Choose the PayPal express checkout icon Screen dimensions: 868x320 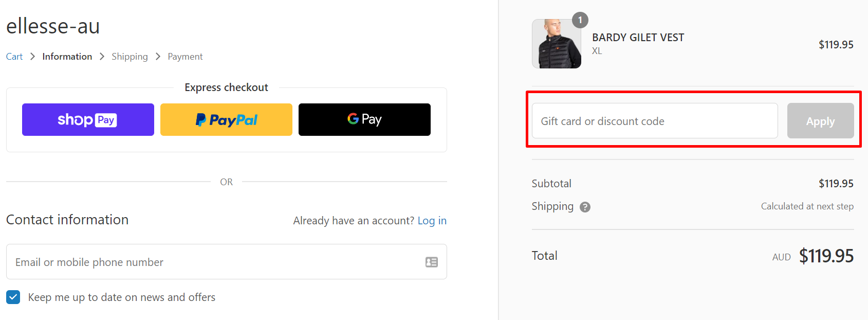pos(226,119)
